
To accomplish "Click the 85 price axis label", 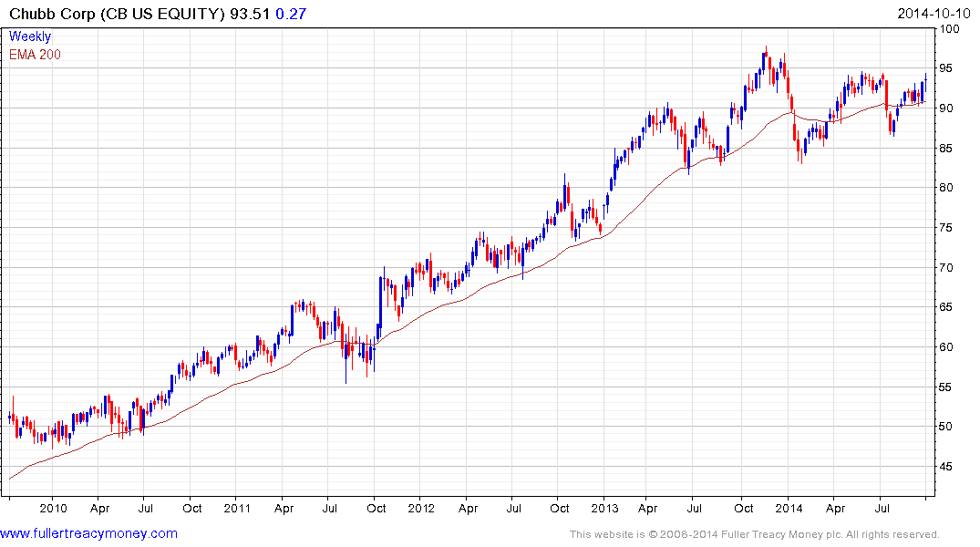I will tap(947, 149).
